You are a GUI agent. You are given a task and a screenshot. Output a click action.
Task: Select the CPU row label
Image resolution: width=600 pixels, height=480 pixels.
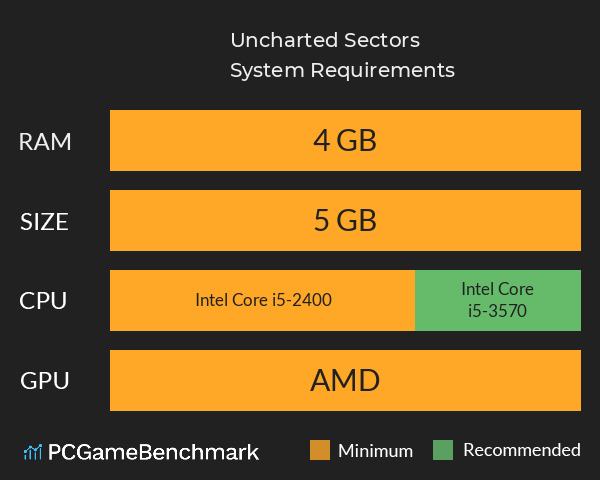click(x=45, y=300)
